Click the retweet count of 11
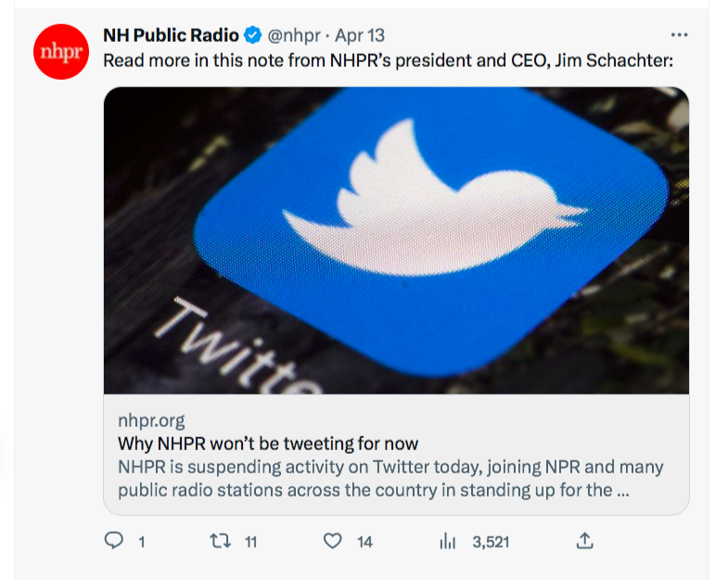728x580 pixels. tap(250, 542)
